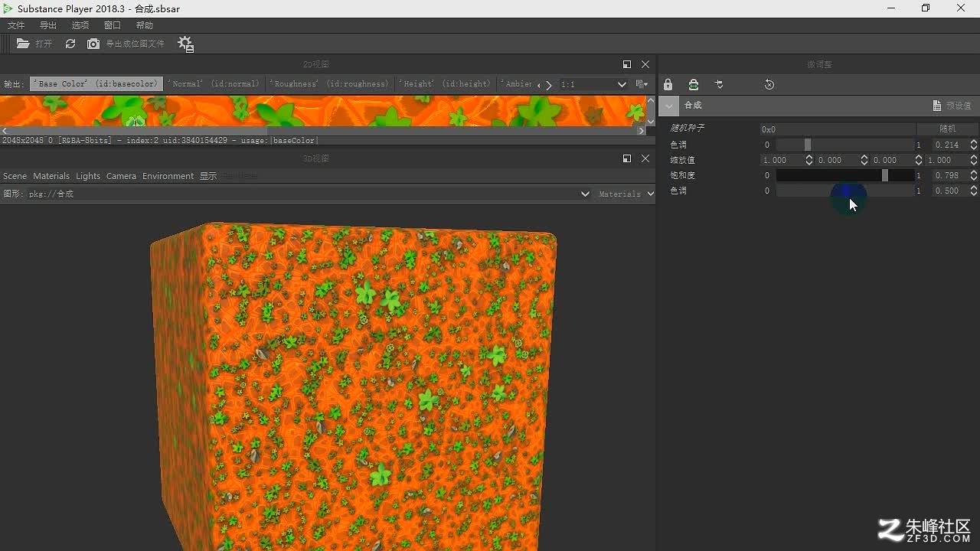Open the 导出 menu

point(48,25)
